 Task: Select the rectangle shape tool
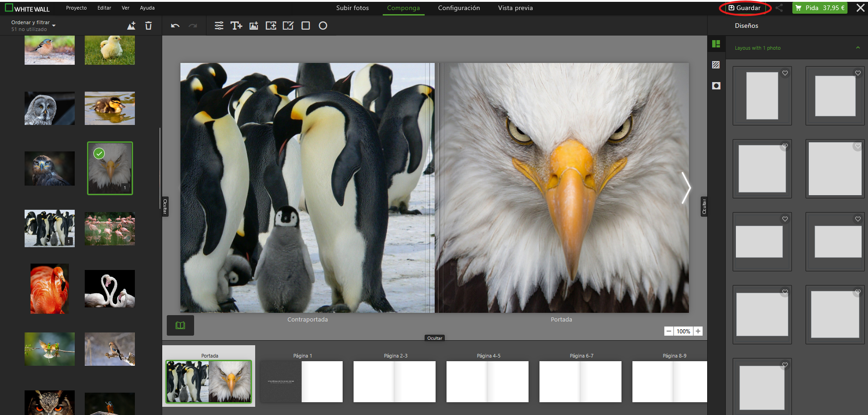306,26
